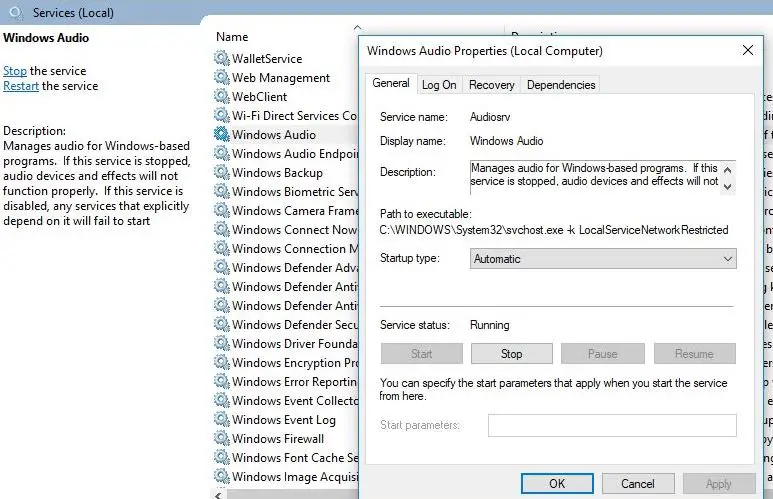This screenshot has height=499, width=773.
Task: Select the WebClient service row
Action: tap(286, 97)
